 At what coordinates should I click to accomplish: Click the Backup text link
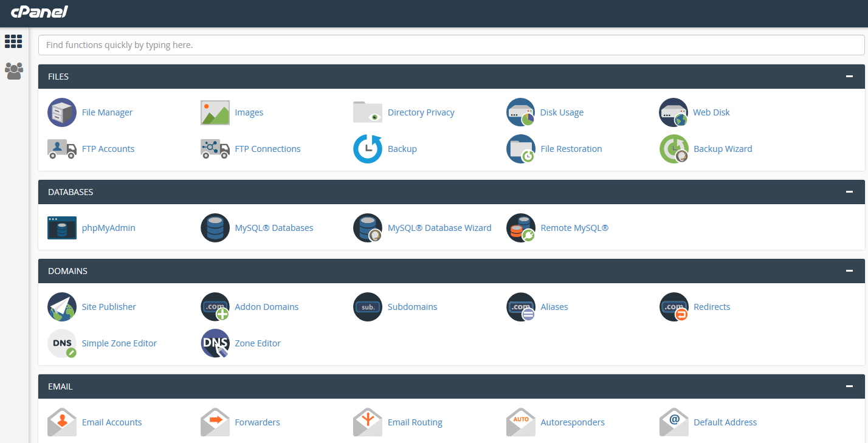tap(402, 149)
